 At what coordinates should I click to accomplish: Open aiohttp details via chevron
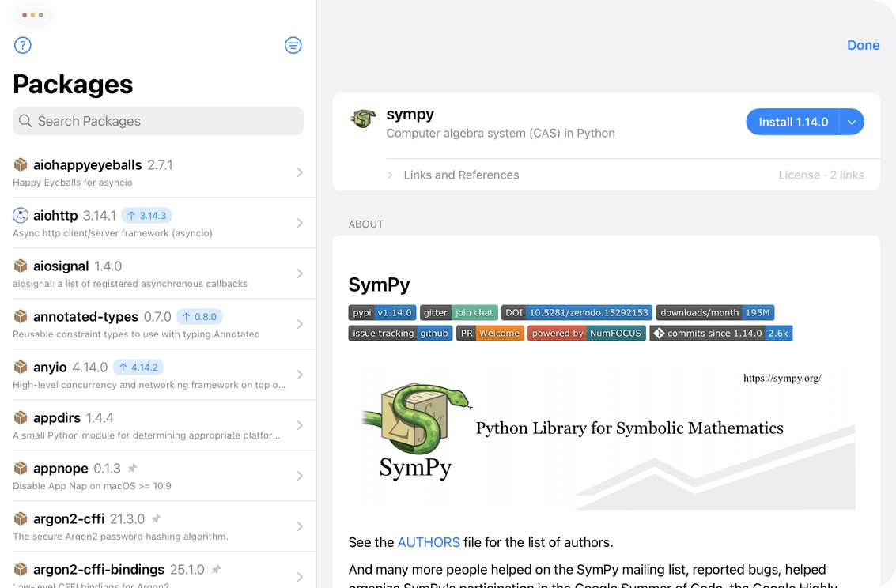300,223
